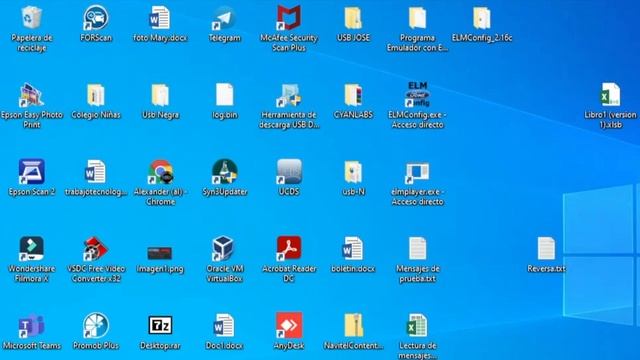The width and height of the screenshot is (640, 360).
Task: Open Acrobat Reader DC shortcut
Action: (x=289, y=249)
